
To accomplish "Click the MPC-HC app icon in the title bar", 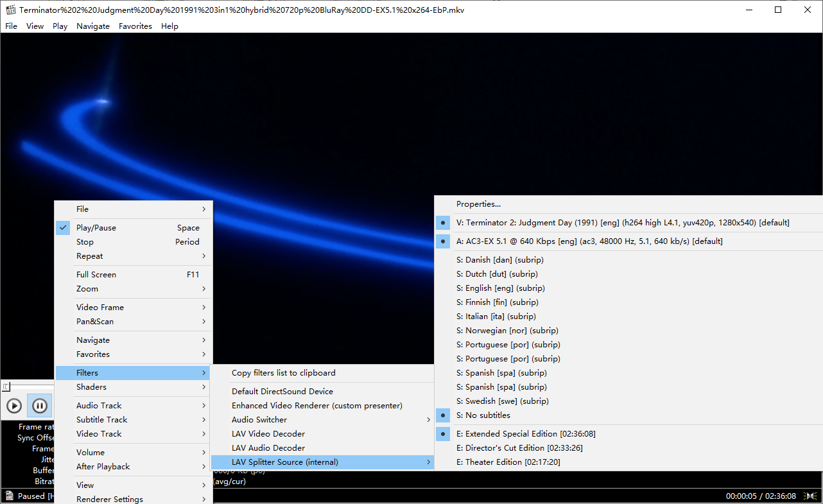I will pyautogui.click(x=10, y=10).
